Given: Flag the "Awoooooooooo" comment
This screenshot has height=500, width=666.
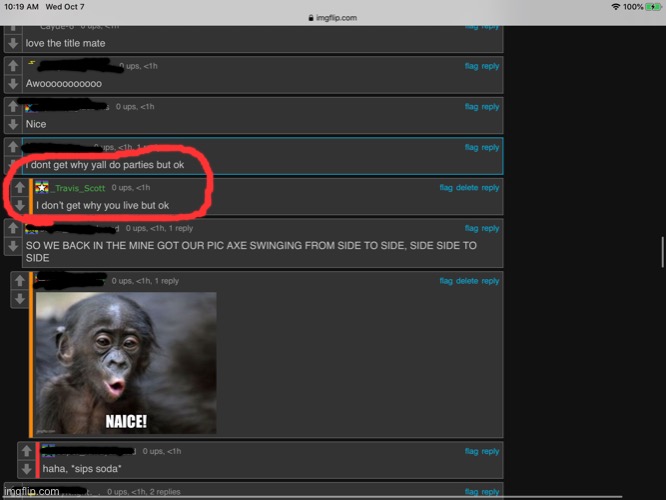Looking at the screenshot, I should click(x=471, y=66).
